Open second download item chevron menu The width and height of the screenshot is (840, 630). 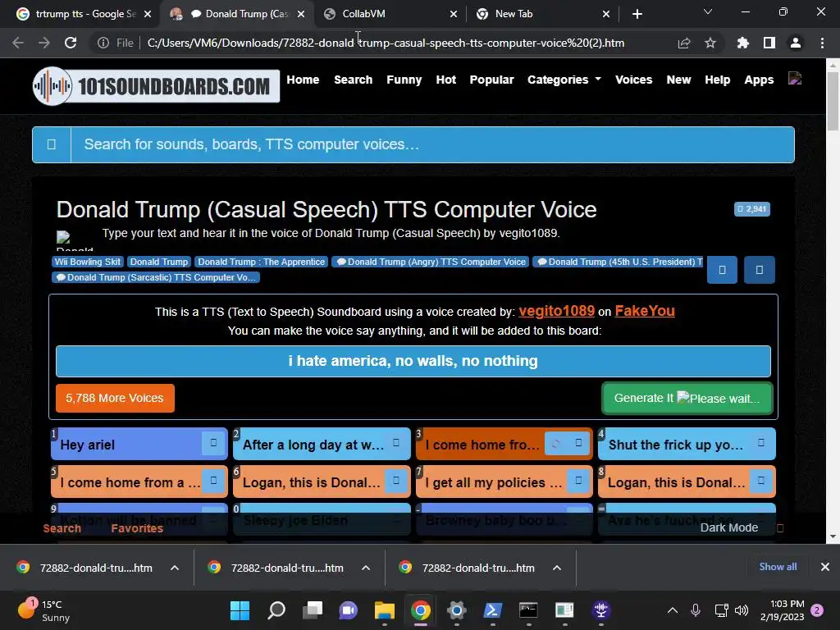[x=366, y=568]
